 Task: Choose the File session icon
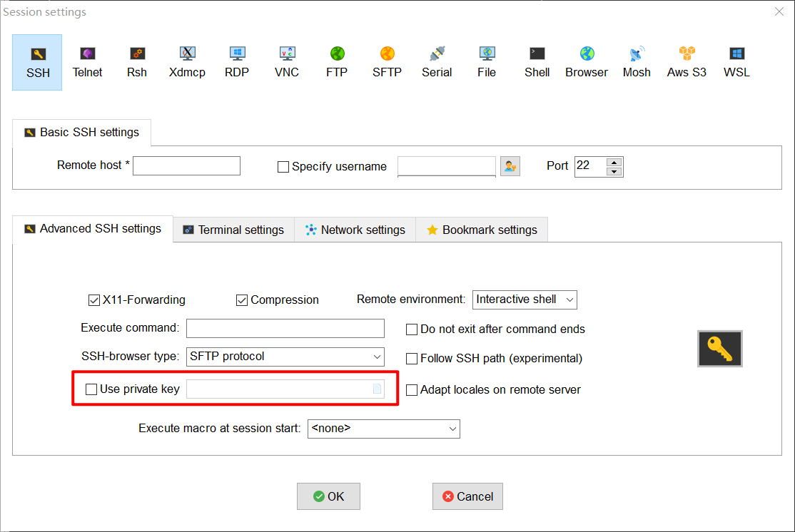click(487, 62)
